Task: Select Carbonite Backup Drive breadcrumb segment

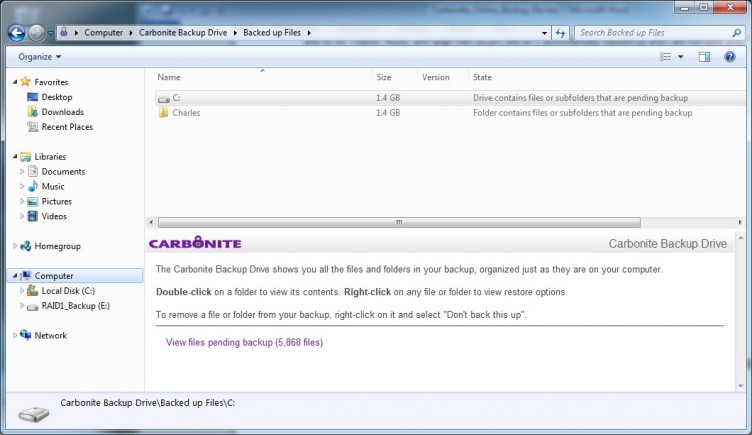Action: [x=183, y=33]
